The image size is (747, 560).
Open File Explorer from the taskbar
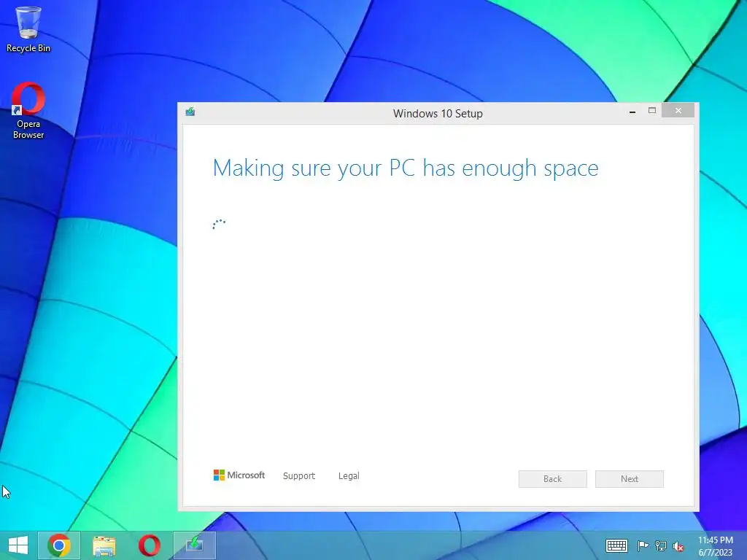point(104,545)
